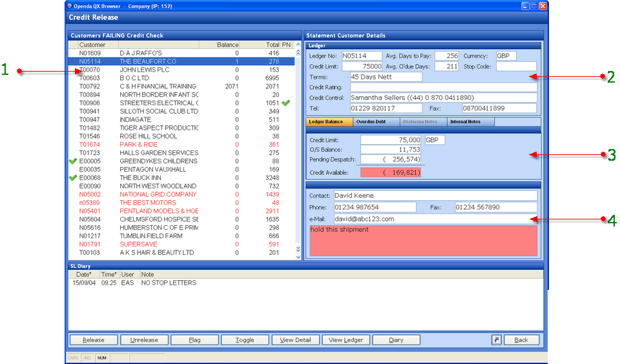
Task: Click the Currency field showing GBP
Action: 506,56
